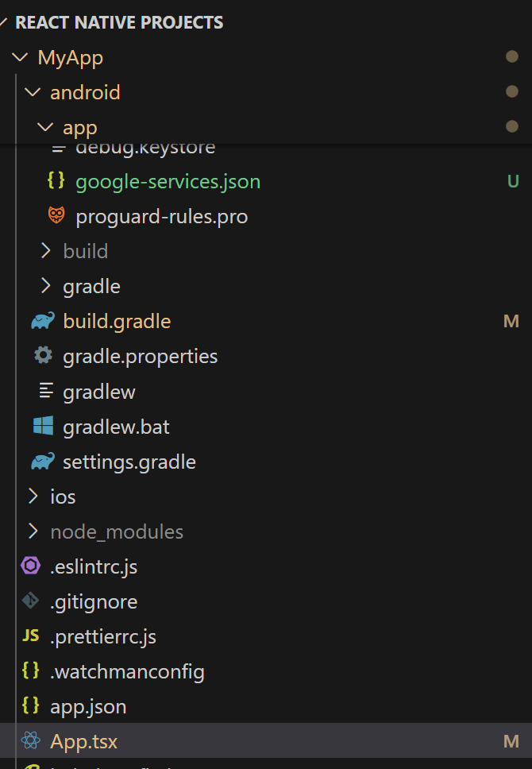This screenshot has width=532, height=769.
Task: Click the braces icon beside app.json
Action: point(30,705)
